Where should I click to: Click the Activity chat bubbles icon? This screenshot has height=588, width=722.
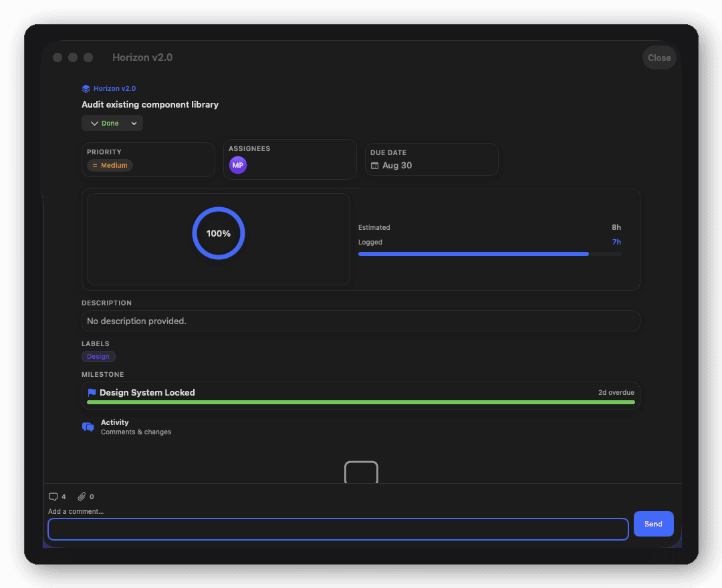[x=88, y=427]
